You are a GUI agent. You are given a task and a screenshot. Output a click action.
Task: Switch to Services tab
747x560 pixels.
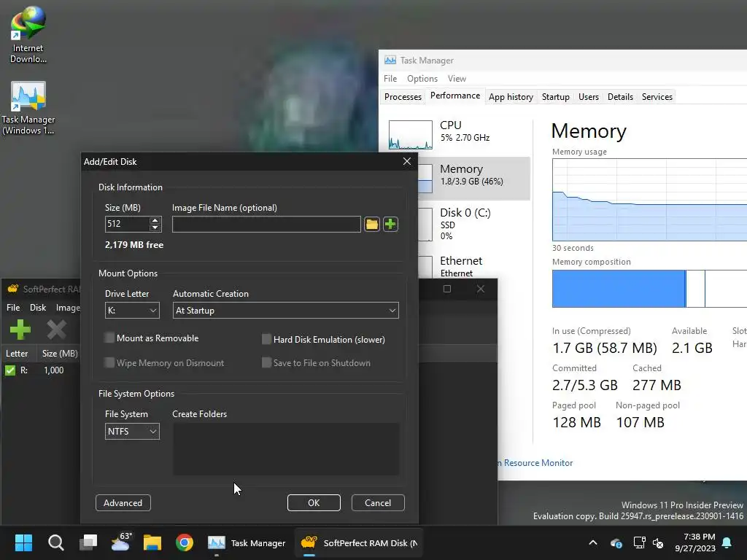pos(657,97)
